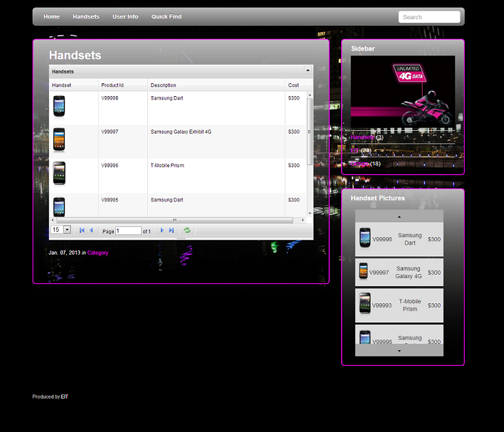The width and height of the screenshot is (504, 432).
Task: Click phone image in V99995 grid row
Action: pyautogui.click(x=59, y=206)
